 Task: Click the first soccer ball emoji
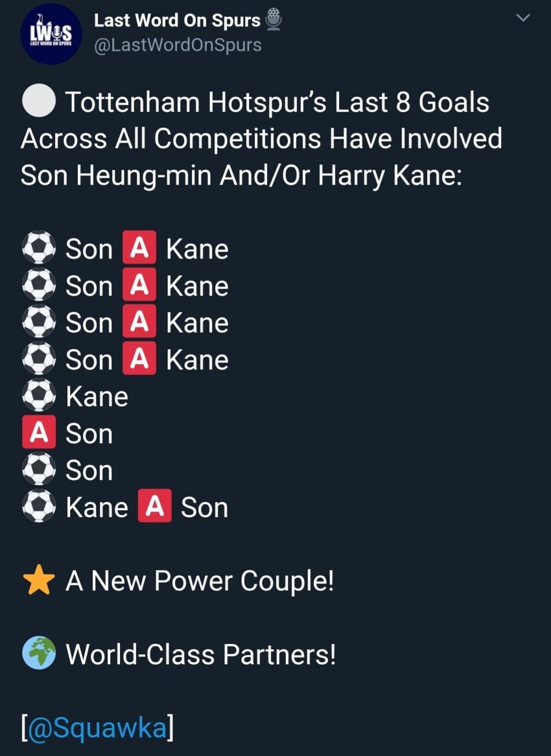(x=39, y=249)
